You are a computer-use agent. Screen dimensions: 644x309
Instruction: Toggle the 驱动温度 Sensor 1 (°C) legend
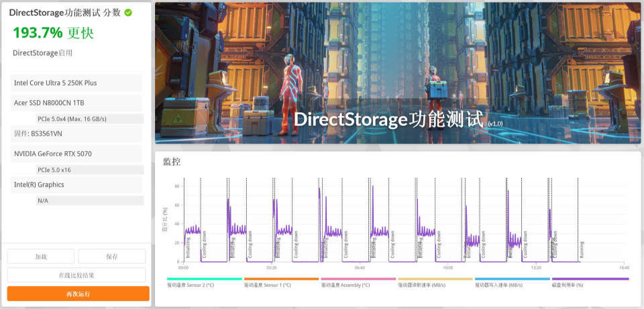(x=281, y=282)
